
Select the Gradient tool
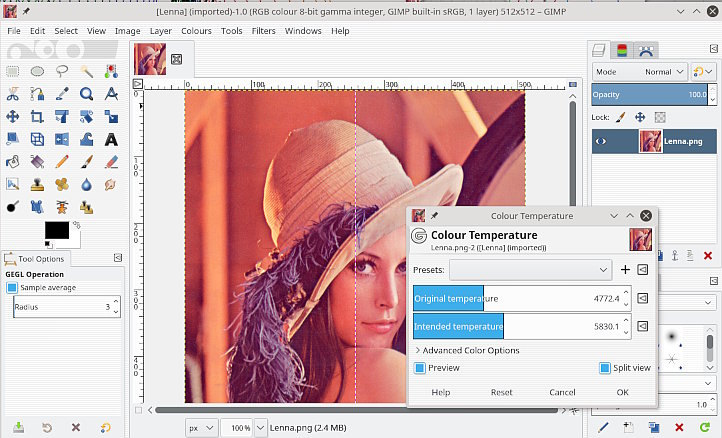(x=37, y=162)
